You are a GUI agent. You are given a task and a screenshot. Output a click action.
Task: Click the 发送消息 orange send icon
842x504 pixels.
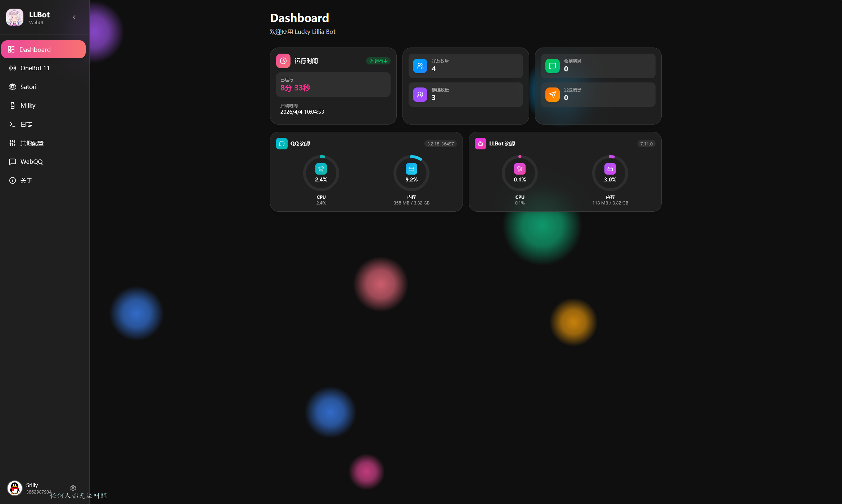(552, 95)
